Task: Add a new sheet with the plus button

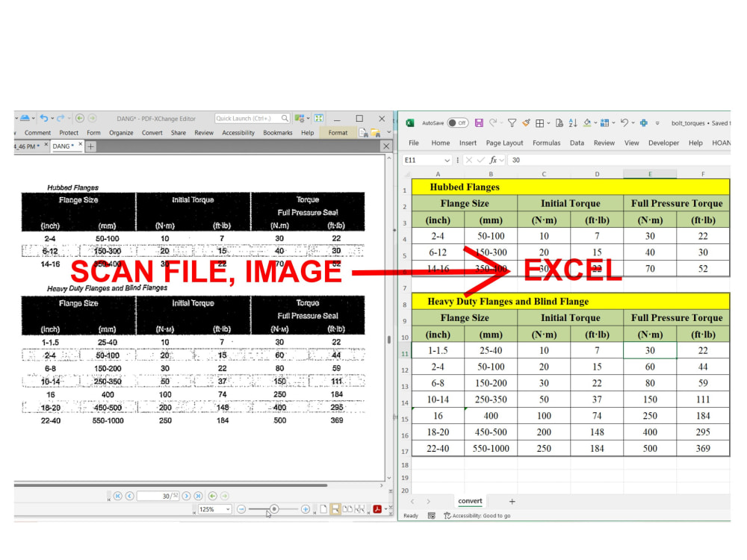Action: point(512,502)
